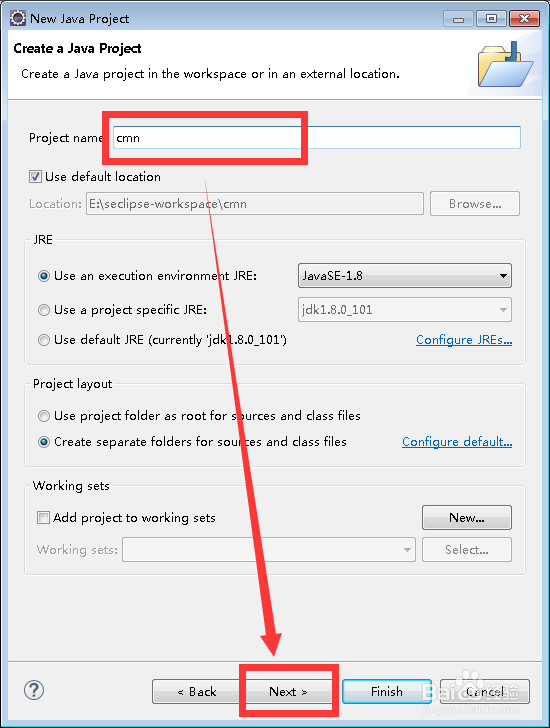The width and height of the screenshot is (550, 728).
Task: Click into the Project name field
Action: tap(317, 138)
